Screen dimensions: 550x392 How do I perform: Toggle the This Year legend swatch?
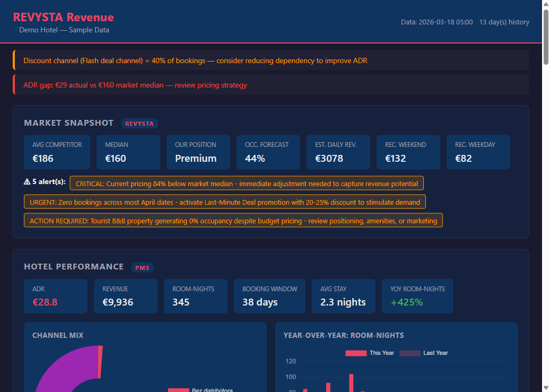[356, 353]
